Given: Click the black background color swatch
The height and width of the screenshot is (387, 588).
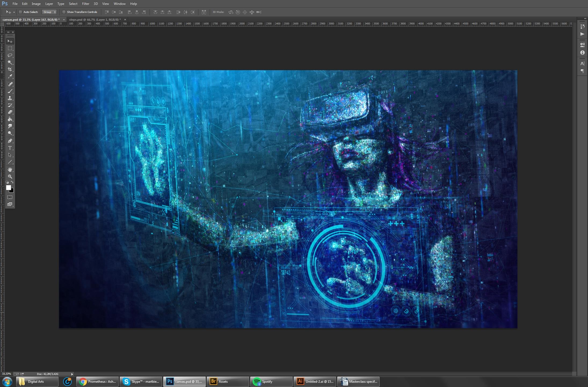Looking at the screenshot, I should (x=12, y=191).
